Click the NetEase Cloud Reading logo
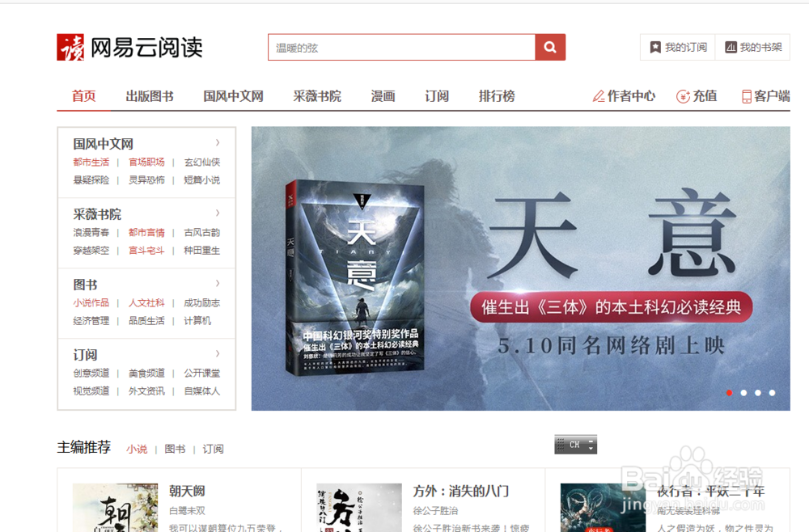 [129, 48]
